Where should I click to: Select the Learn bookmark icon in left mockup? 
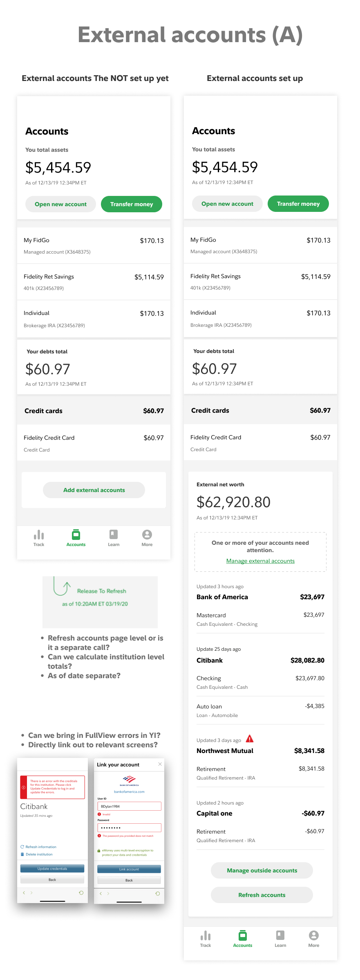(x=114, y=534)
